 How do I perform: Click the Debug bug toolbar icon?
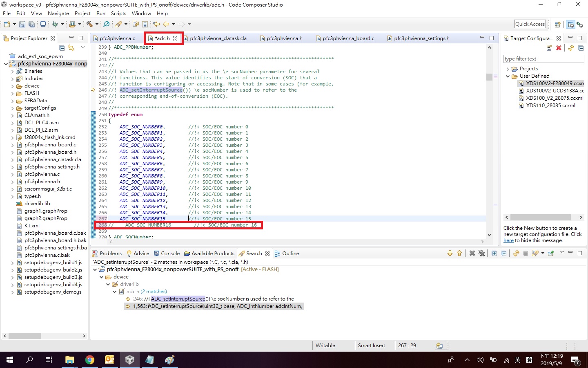point(55,24)
